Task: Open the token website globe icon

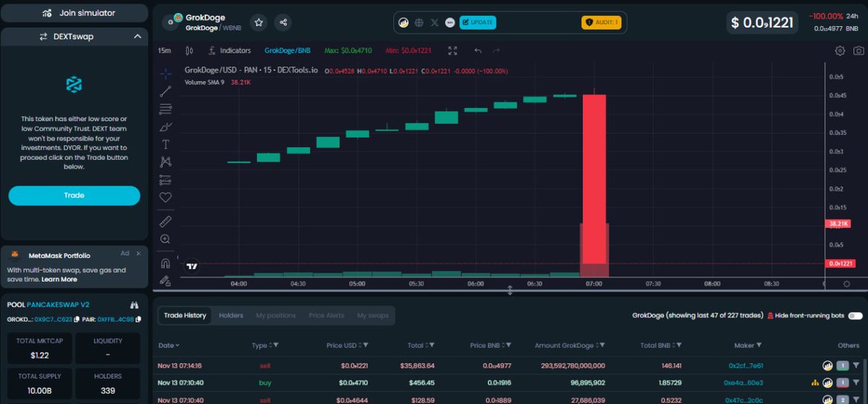Action: 419,22
